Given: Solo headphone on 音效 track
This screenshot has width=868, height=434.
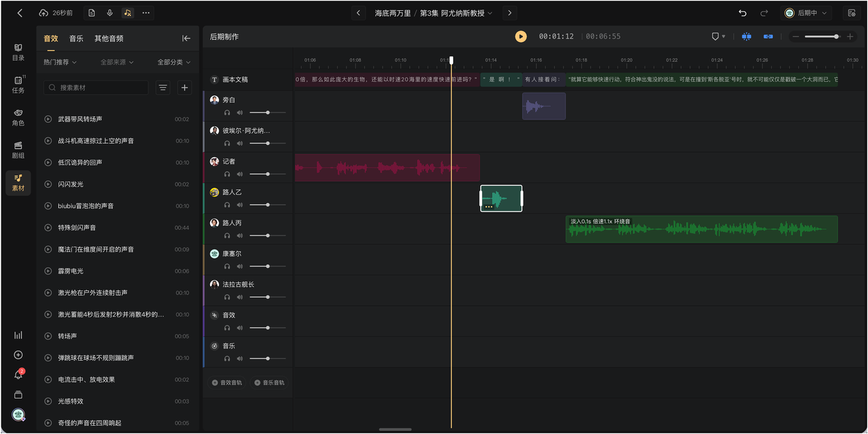Looking at the screenshot, I should tap(227, 328).
